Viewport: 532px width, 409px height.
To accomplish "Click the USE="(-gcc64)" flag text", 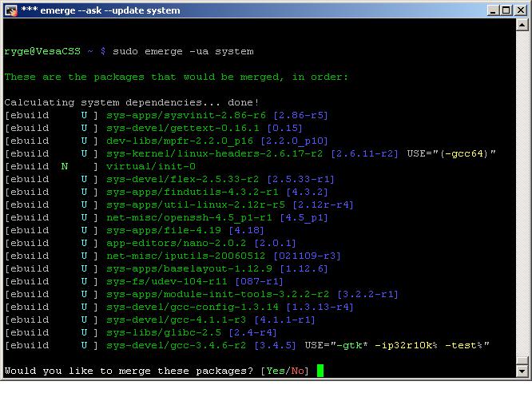I will tap(451, 153).
